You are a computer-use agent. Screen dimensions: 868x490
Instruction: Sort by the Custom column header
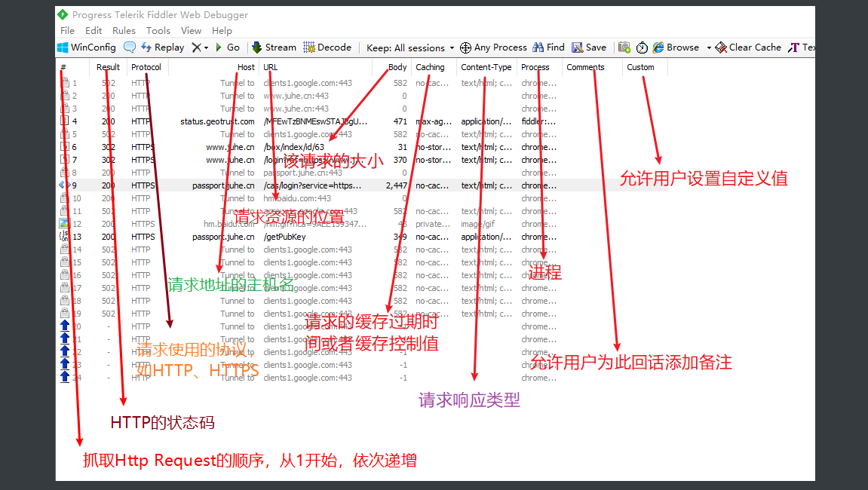[645, 67]
